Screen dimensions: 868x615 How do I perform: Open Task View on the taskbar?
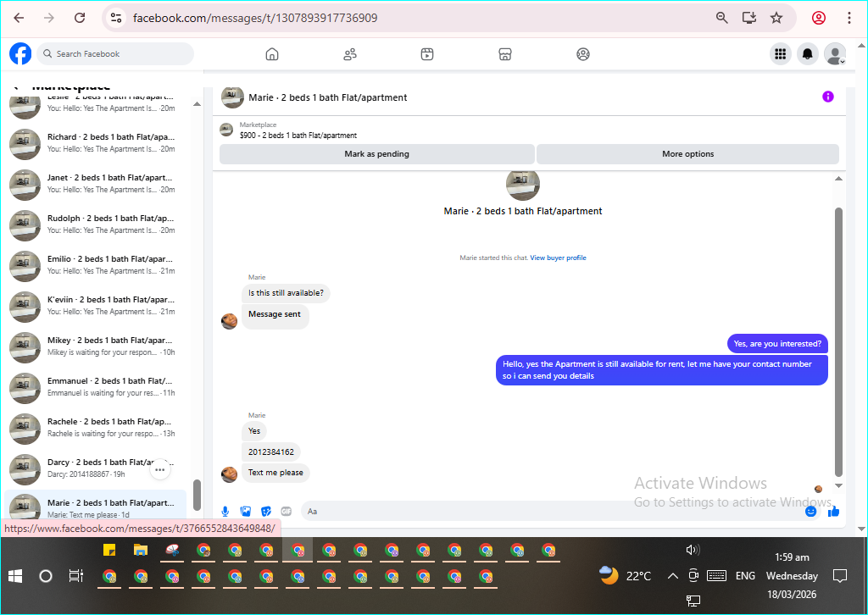(75, 576)
